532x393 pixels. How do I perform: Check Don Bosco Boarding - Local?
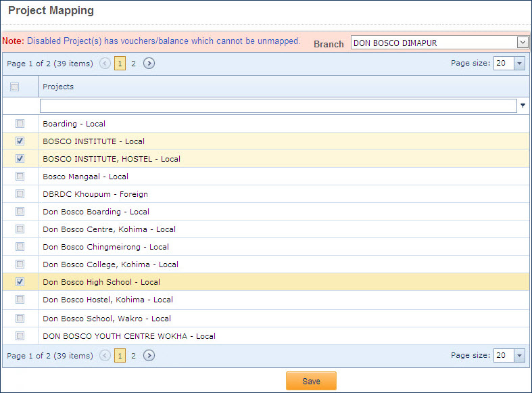coord(20,212)
